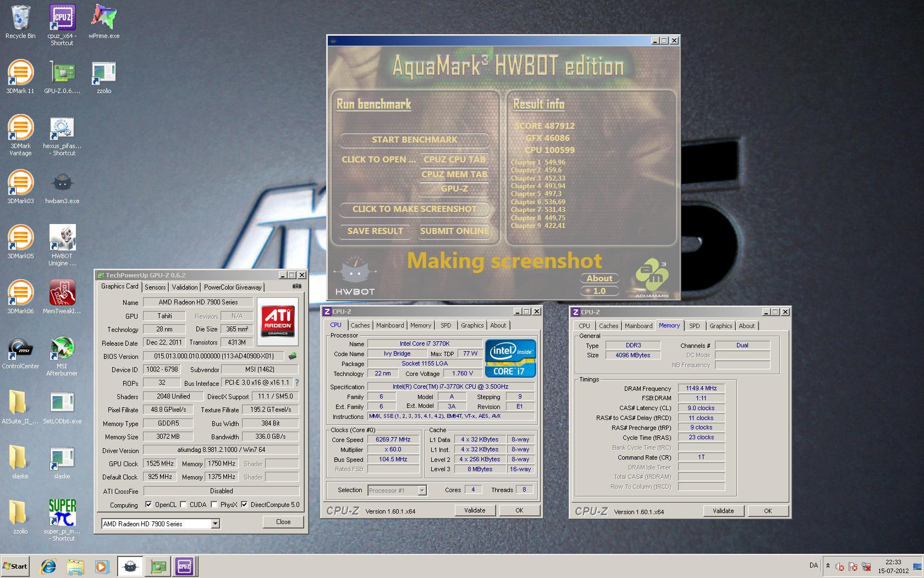Open the Processor #1 selection dropdown

(x=422, y=490)
